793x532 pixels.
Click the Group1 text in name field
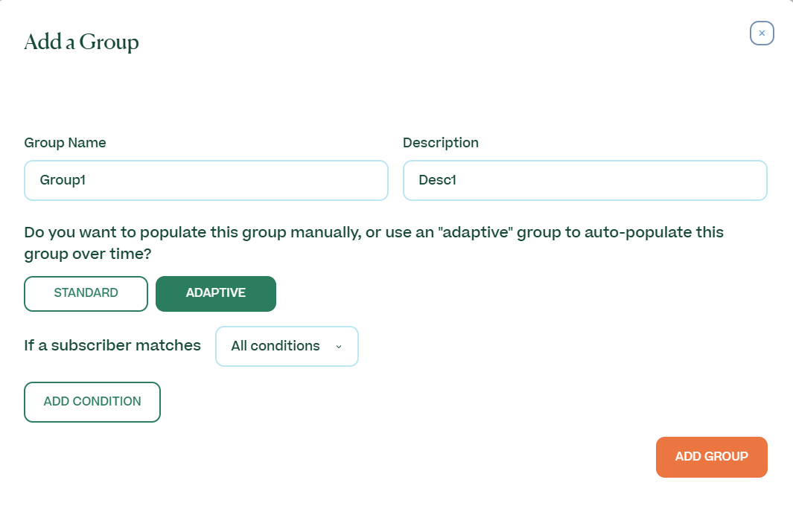point(63,180)
